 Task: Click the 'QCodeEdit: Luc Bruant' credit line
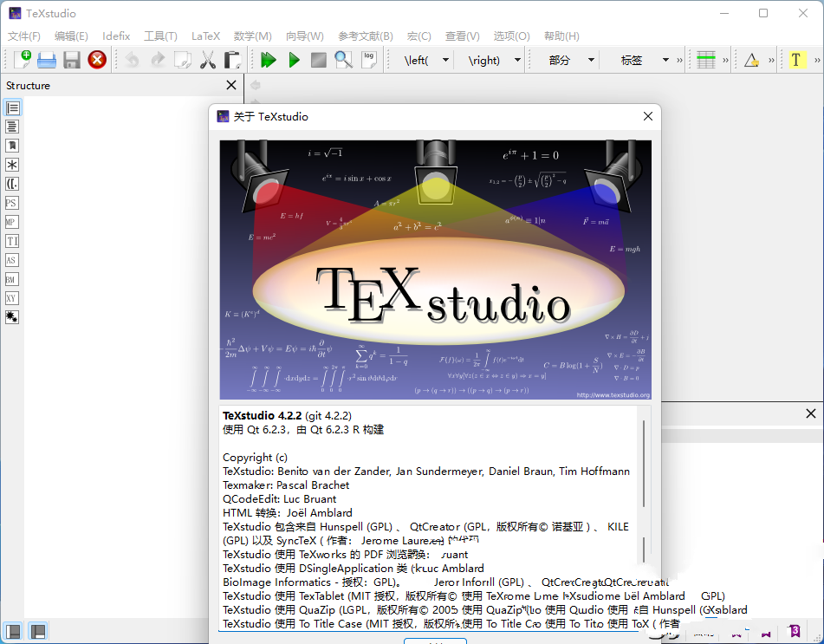280,498
